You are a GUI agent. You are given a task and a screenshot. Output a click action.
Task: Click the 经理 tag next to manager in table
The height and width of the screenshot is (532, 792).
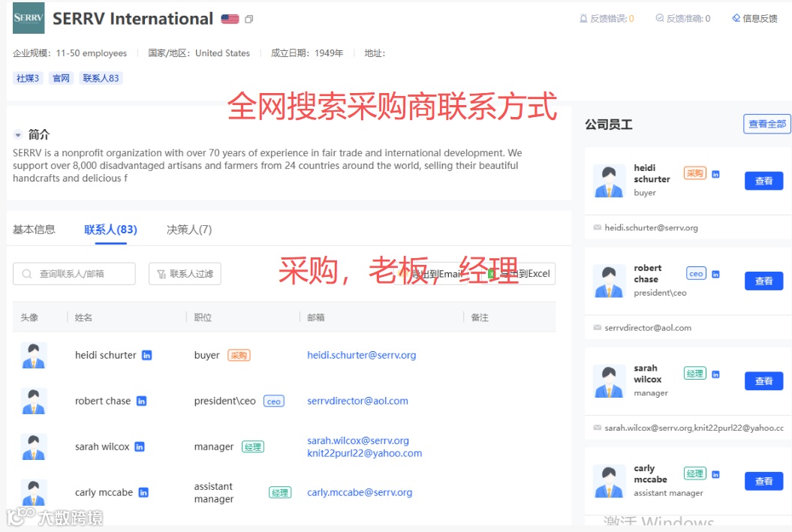[x=252, y=446]
